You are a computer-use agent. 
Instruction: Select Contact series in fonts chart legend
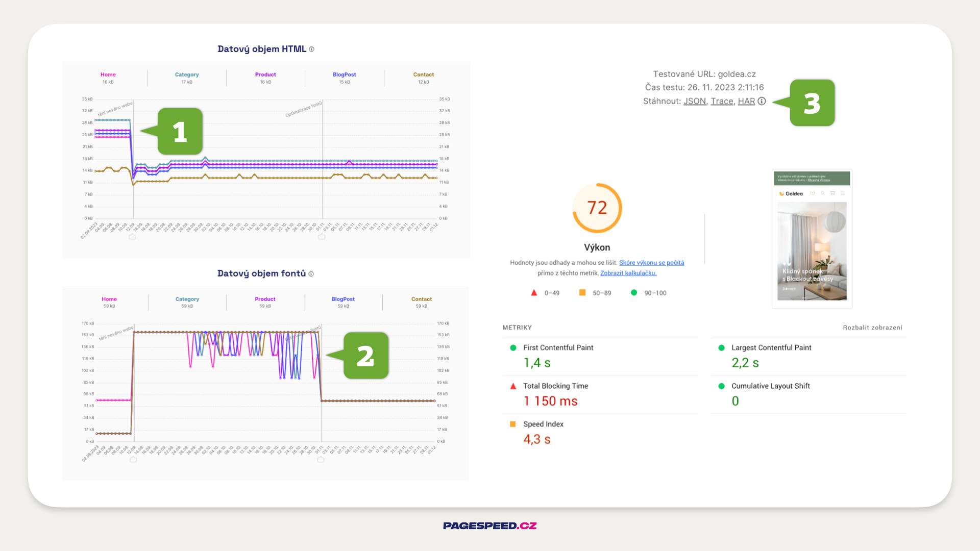422,302
